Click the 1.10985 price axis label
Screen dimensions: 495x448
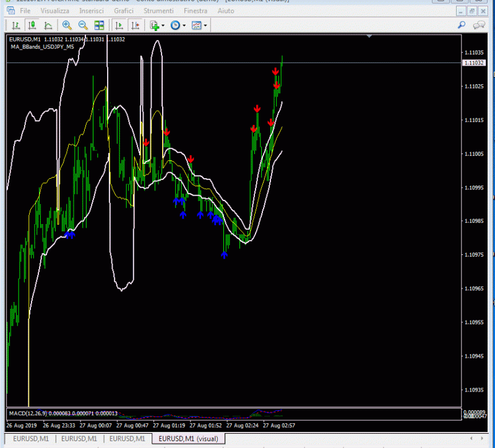pos(474,221)
